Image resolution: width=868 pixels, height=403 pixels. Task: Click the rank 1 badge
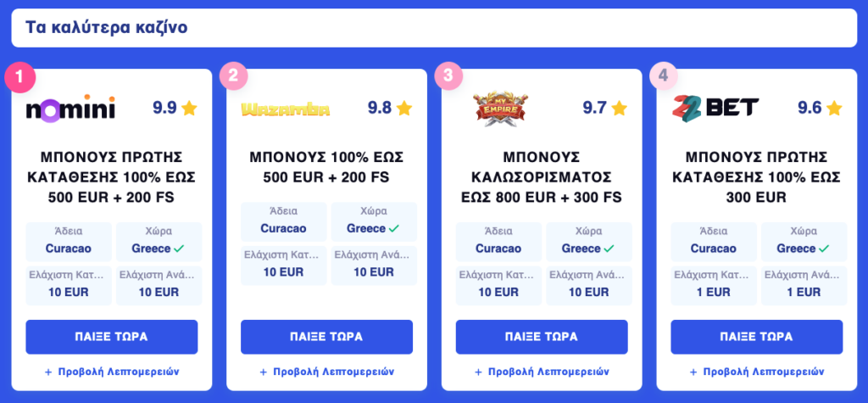click(x=20, y=77)
